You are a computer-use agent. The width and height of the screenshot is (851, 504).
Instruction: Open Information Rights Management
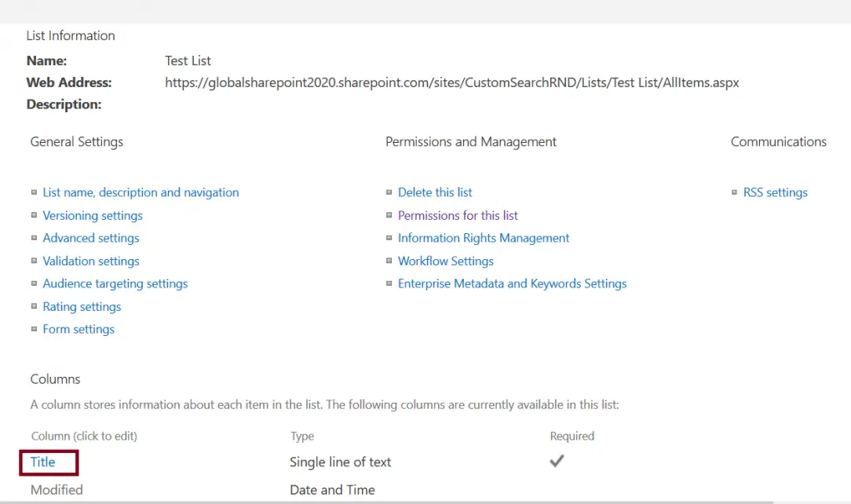click(x=484, y=238)
